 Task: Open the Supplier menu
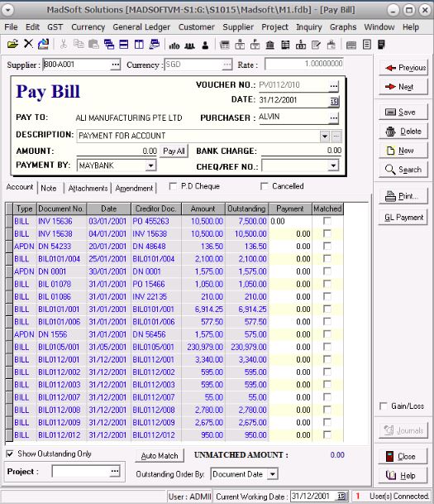[238, 27]
